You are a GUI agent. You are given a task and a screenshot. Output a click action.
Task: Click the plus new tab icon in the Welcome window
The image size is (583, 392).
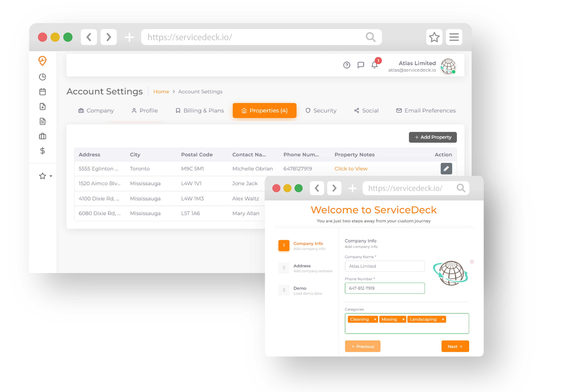352,188
